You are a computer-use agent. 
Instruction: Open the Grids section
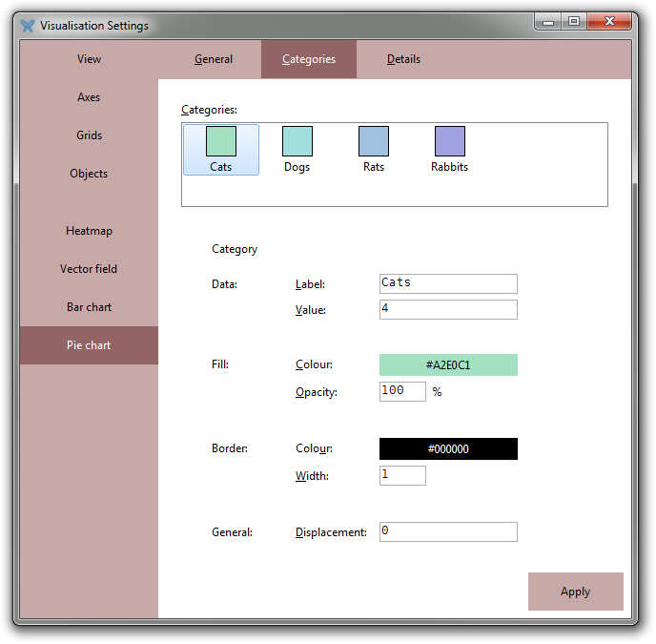(x=90, y=135)
